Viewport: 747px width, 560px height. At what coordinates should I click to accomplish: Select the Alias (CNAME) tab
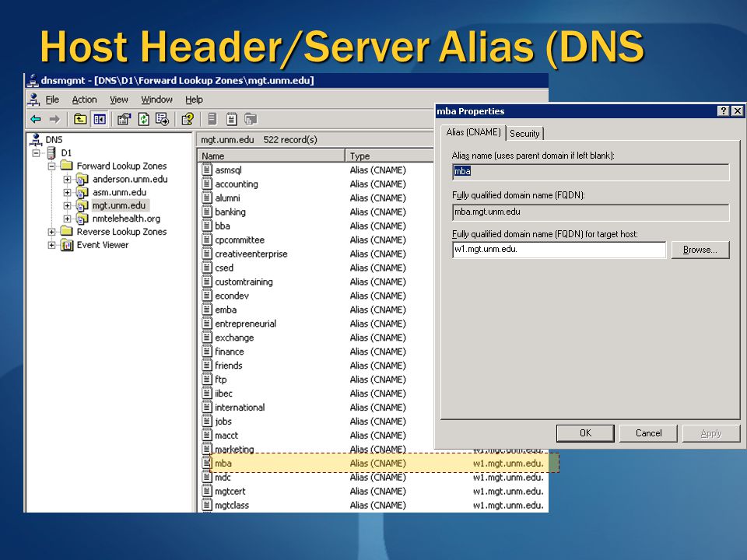pos(474,132)
